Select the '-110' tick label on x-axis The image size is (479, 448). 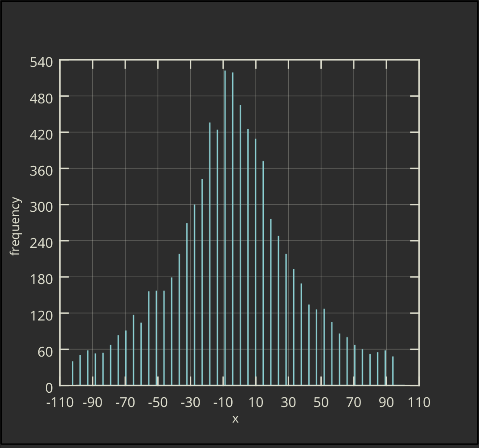pyautogui.click(x=61, y=402)
